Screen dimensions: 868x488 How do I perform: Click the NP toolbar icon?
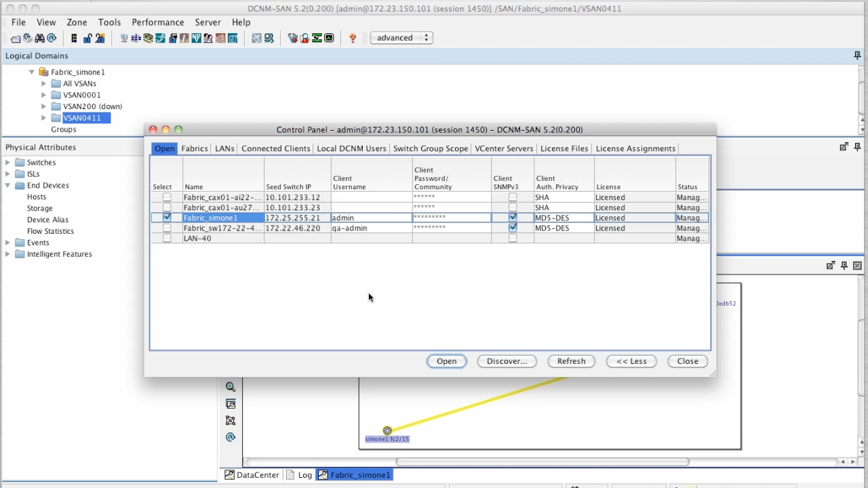196,38
